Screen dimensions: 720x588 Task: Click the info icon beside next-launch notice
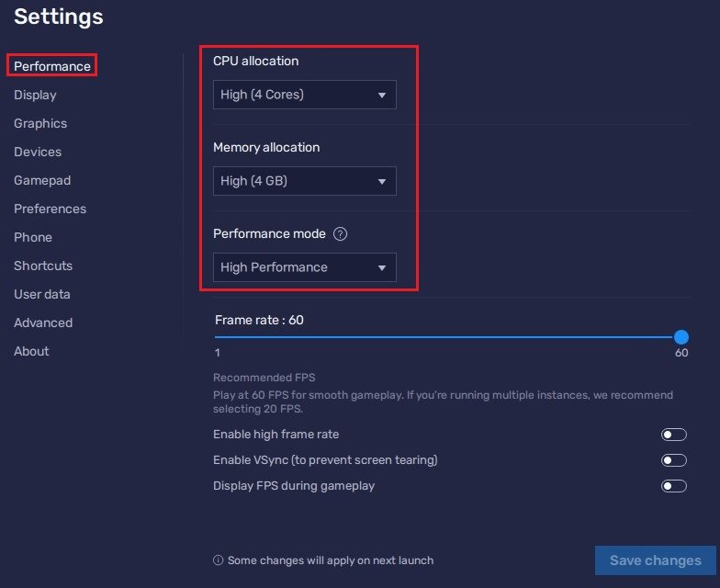[218, 560]
